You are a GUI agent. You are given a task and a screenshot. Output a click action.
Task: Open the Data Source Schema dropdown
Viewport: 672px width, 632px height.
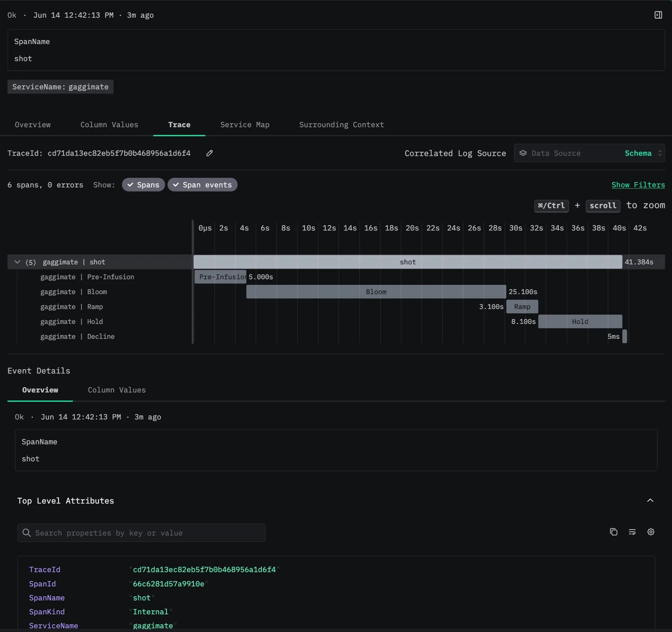pos(589,153)
